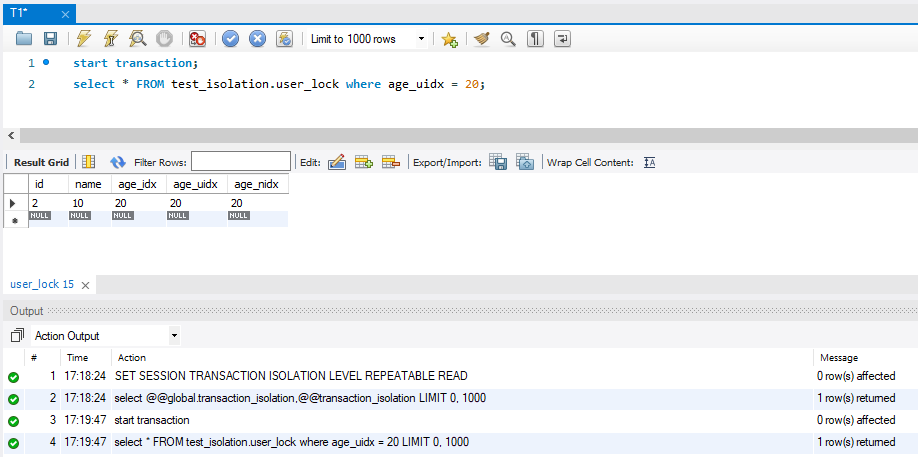Toggle auto-commit mode icon
The image size is (918, 457).
[285, 39]
